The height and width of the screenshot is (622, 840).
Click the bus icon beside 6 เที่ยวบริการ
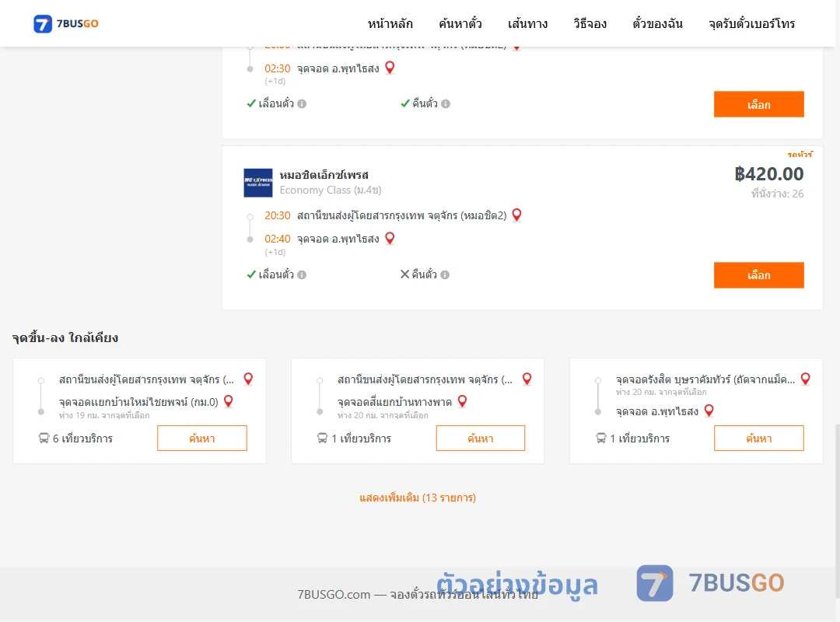[x=44, y=439]
